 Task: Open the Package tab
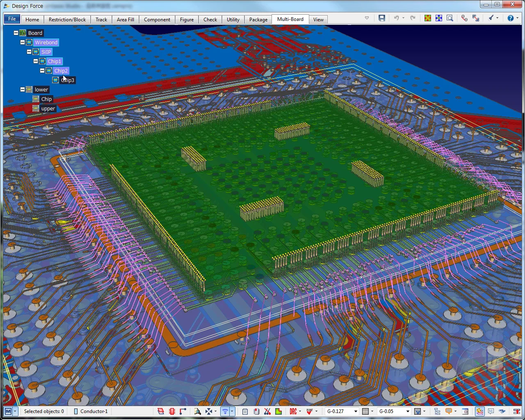coord(258,19)
